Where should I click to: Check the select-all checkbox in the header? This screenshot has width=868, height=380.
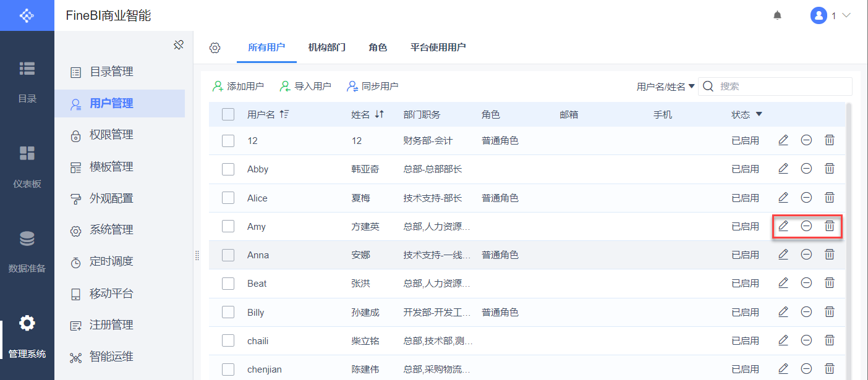tap(228, 114)
